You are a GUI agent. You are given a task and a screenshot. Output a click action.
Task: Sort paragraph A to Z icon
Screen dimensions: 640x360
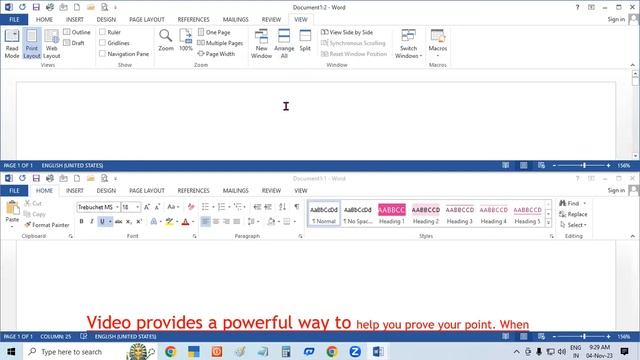click(282, 207)
